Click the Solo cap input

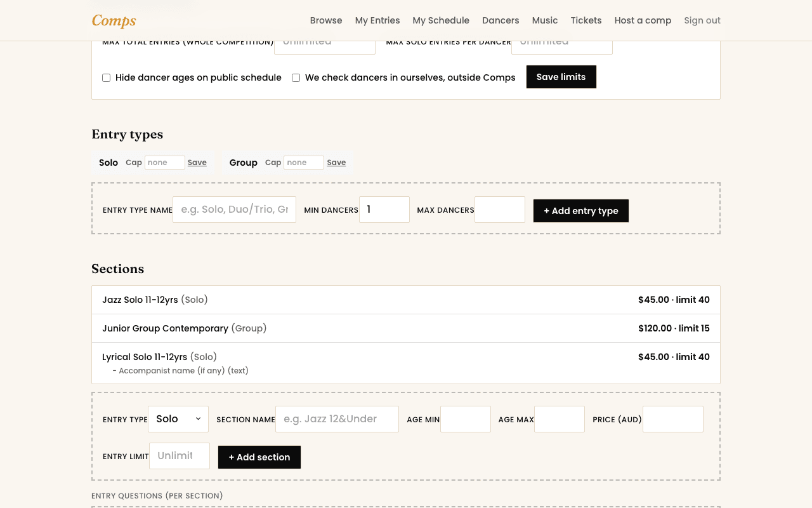[x=165, y=163]
